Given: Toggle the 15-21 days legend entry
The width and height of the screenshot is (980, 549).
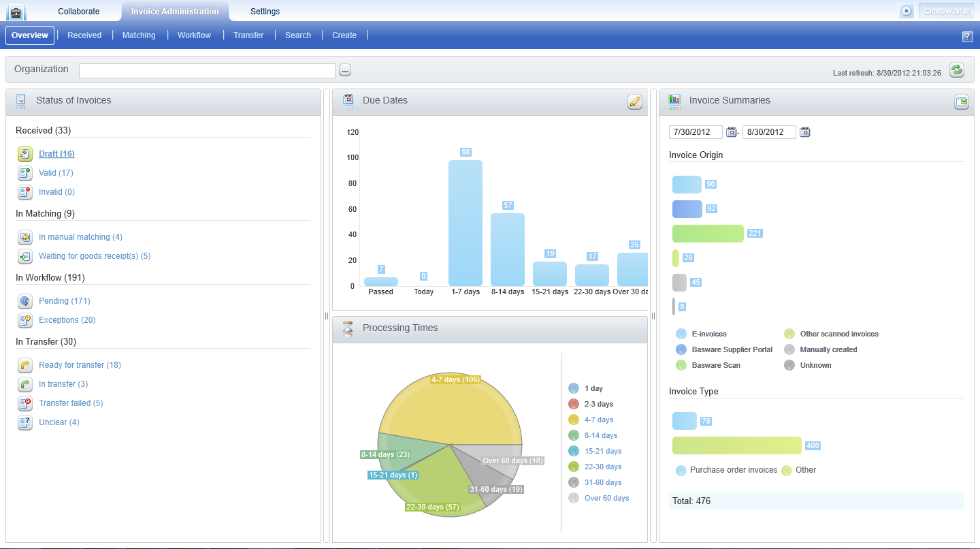Looking at the screenshot, I should tap(595, 451).
